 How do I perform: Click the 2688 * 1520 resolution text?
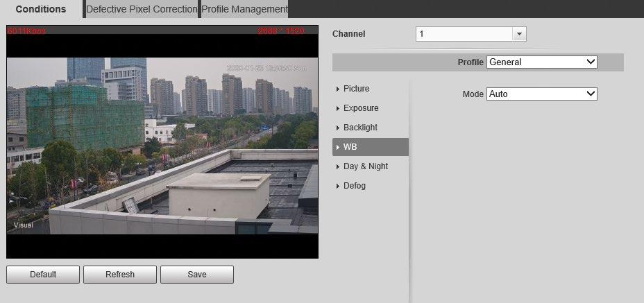pos(281,31)
